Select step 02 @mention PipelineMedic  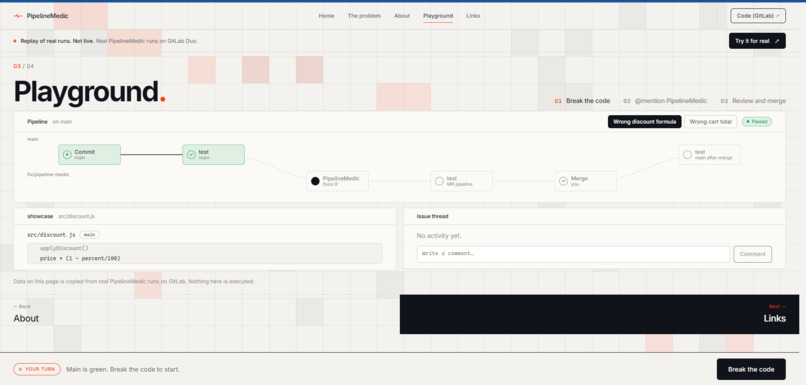click(665, 101)
